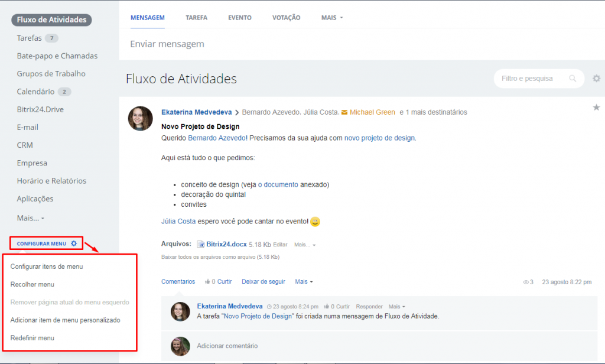Click the envelope icon before Michael Green
605x364 pixels.
pos(344,112)
